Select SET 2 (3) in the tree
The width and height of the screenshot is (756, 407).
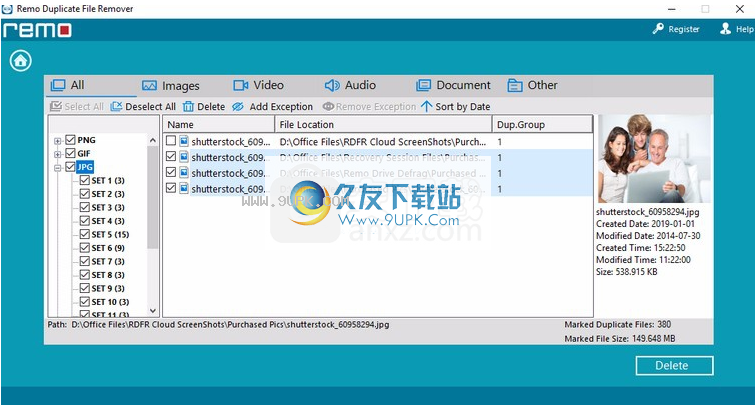pyautogui.click(x=108, y=194)
